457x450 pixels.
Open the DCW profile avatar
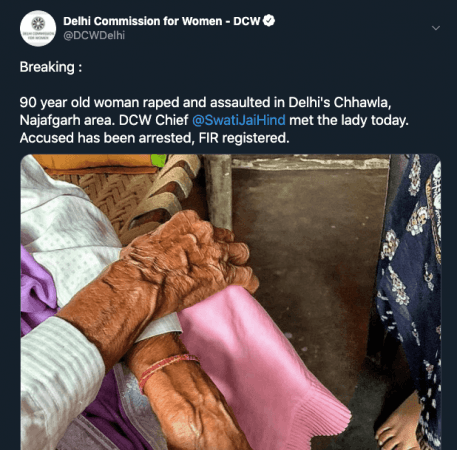[38, 28]
